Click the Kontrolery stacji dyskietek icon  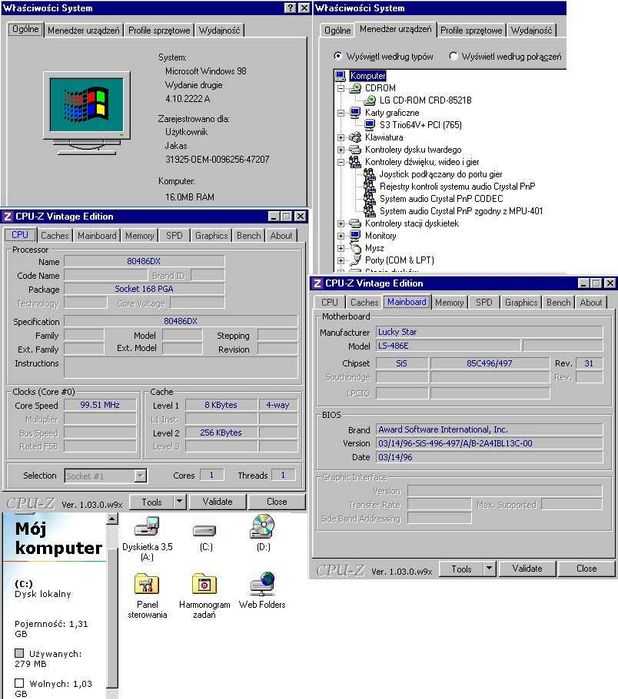[355, 223]
